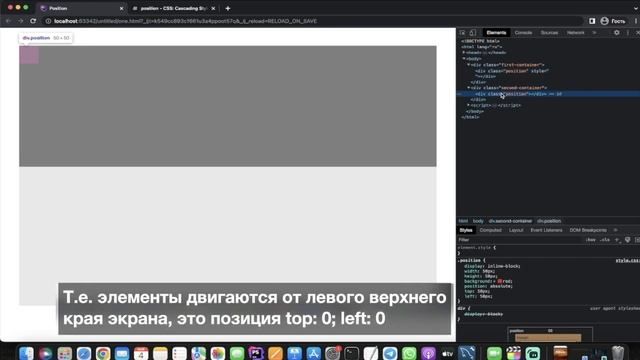Open the Styles pane tab
The width and height of the screenshot is (640, 360).
coord(466,230)
